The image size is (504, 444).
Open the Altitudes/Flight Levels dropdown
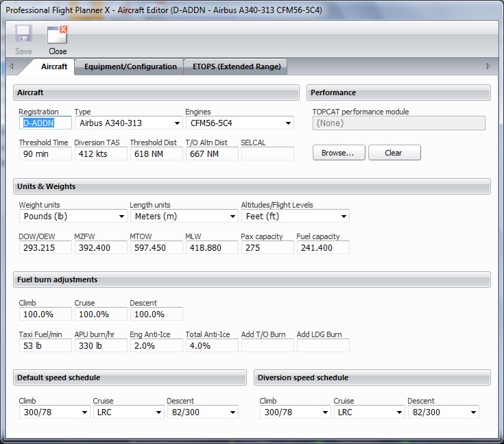coord(296,217)
